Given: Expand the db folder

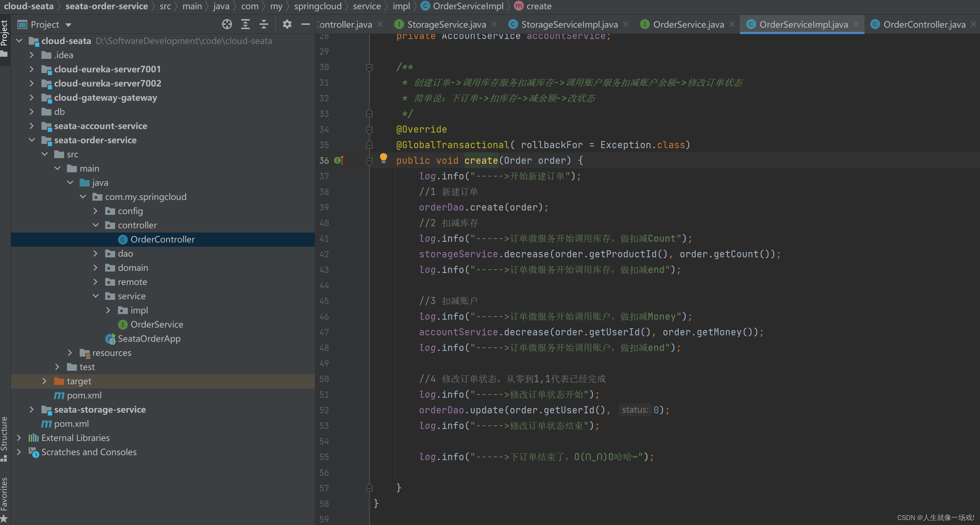Looking at the screenshot, I should (32, 112).
